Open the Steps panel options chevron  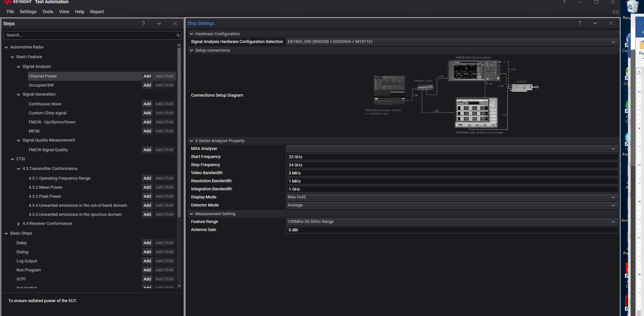(159, 24)
